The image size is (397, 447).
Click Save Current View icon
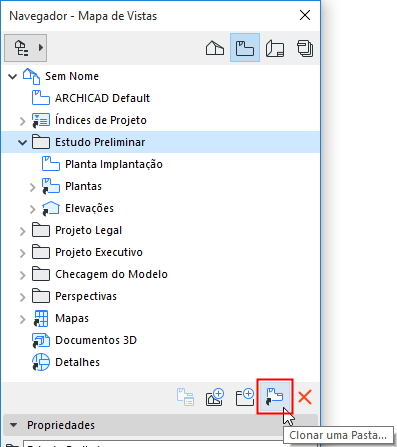215,397
